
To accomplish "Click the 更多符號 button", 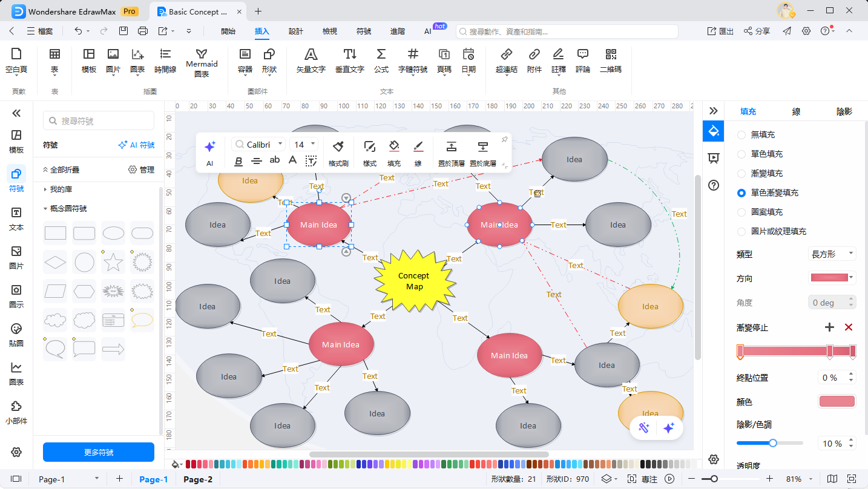I will tap(99, 452).
